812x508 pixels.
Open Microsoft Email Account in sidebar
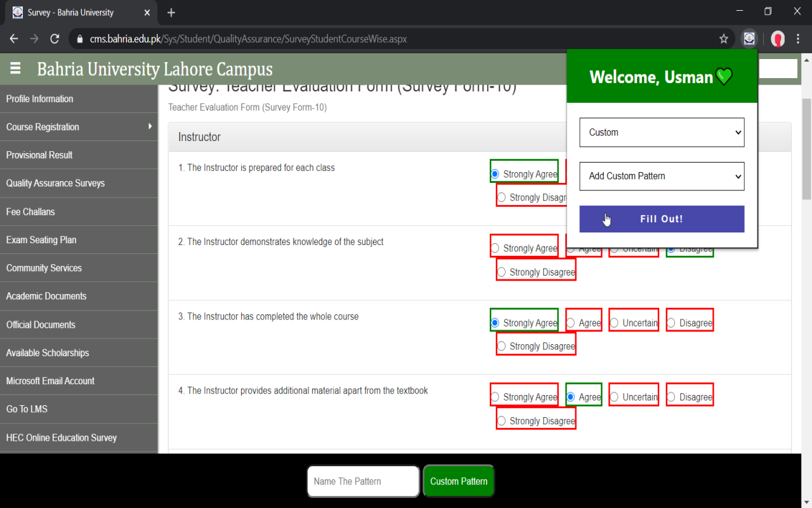pos(79,381)
